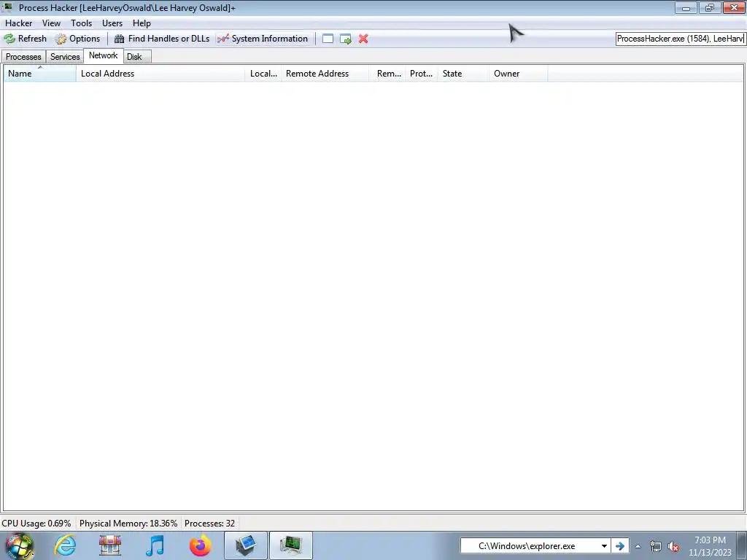Click the taskbar address field C:\Windows\explorer.exe
747x560 pixels.
pyautogui.click(x=529, y=546)
